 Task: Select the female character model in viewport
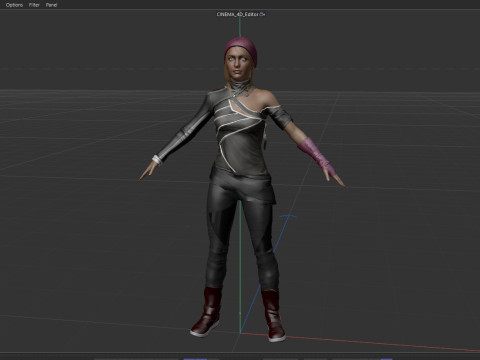[x=241, y=190]
